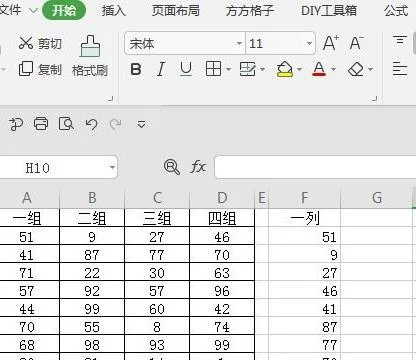Increase font size with A+ icon

point(331,43)
